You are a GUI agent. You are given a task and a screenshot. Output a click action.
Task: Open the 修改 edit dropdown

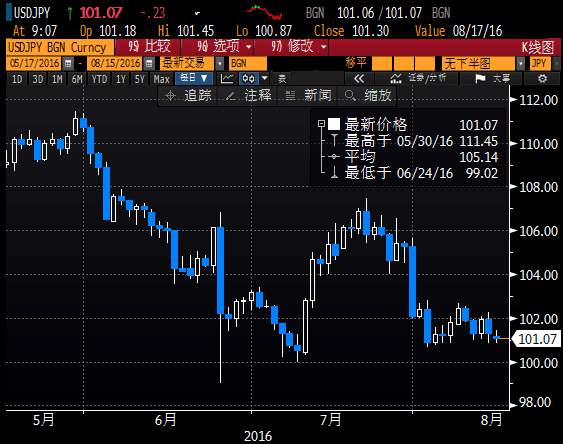point(298,47)
